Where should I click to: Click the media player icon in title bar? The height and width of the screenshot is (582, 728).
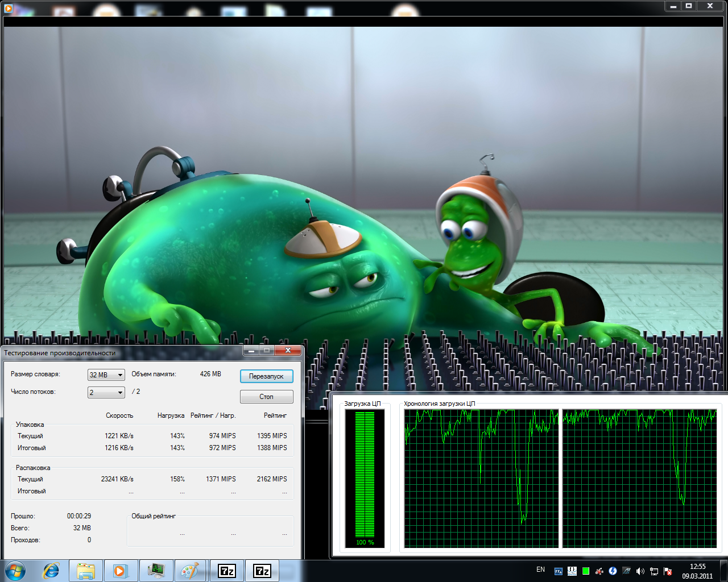(8, 8)
